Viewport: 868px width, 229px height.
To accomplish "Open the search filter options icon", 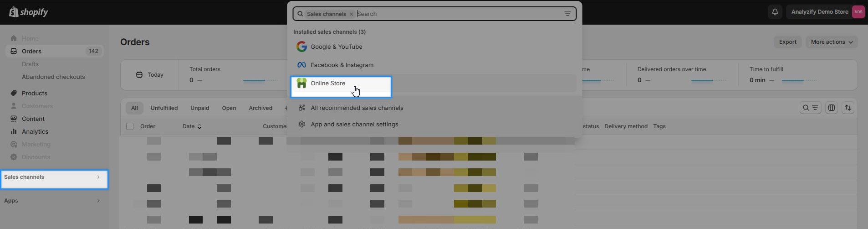I will tap(567, 14).
